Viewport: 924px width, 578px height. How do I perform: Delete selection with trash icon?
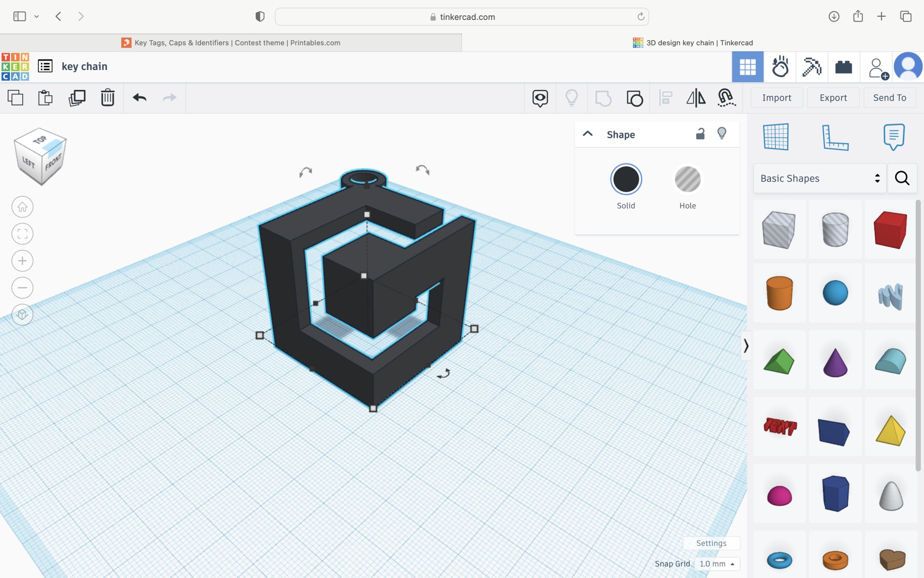click(107, 98)
